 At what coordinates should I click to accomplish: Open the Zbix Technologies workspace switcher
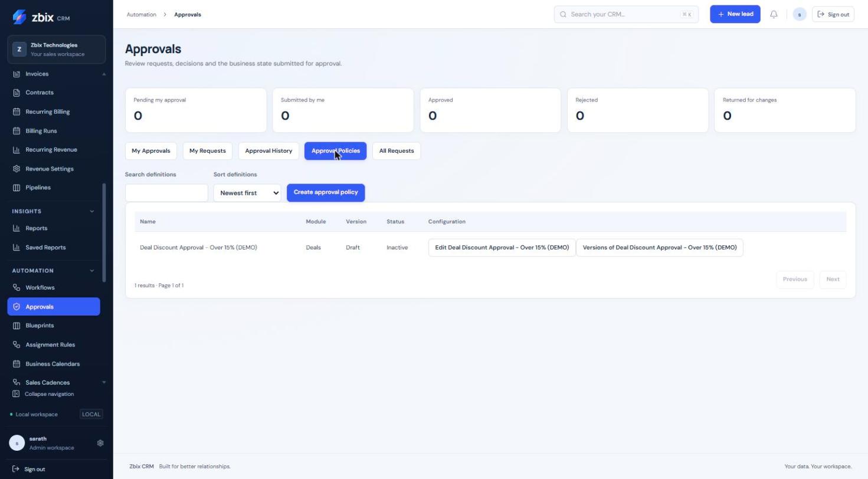[x=57, y=50]
